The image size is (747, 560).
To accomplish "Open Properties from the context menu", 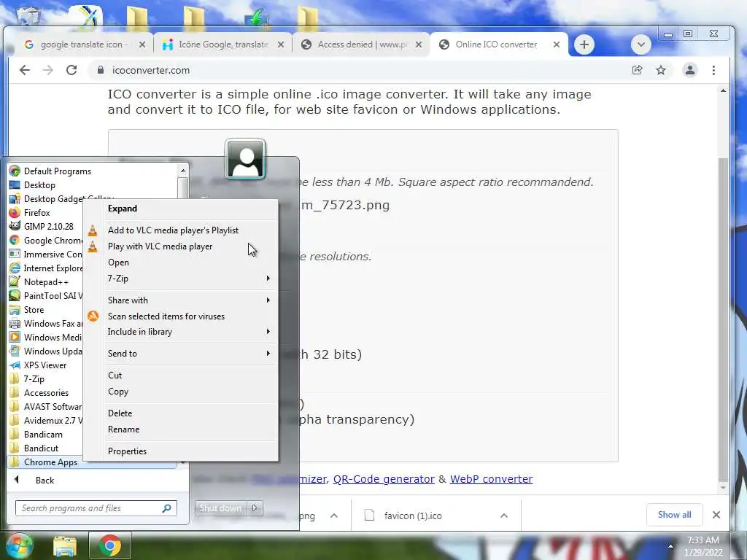I will point(181,451).
